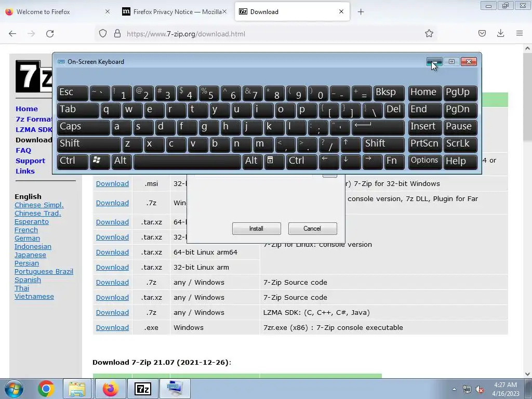Open the Save to Pocket icon
The height and width of the screenshot is (399, 532).
(482, 34)
